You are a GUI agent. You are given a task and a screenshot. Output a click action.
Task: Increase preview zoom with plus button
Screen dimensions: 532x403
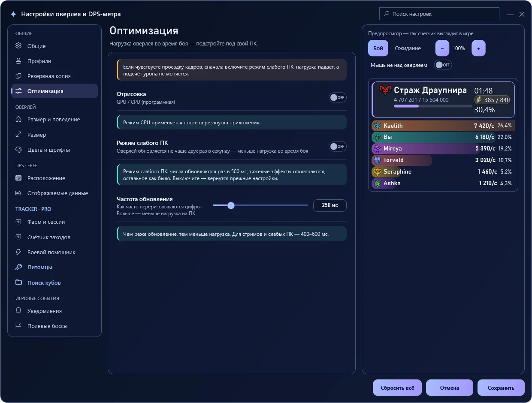(478, 48)
